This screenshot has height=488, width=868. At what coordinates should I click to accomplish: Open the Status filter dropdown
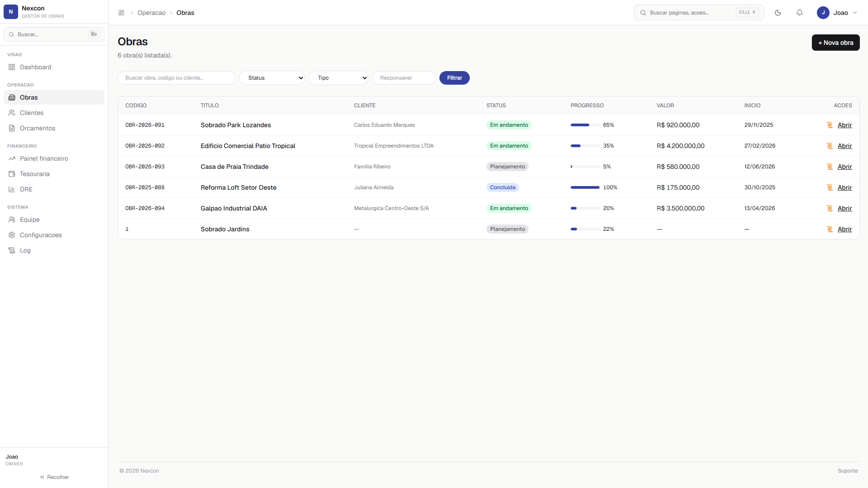[272, 78]
